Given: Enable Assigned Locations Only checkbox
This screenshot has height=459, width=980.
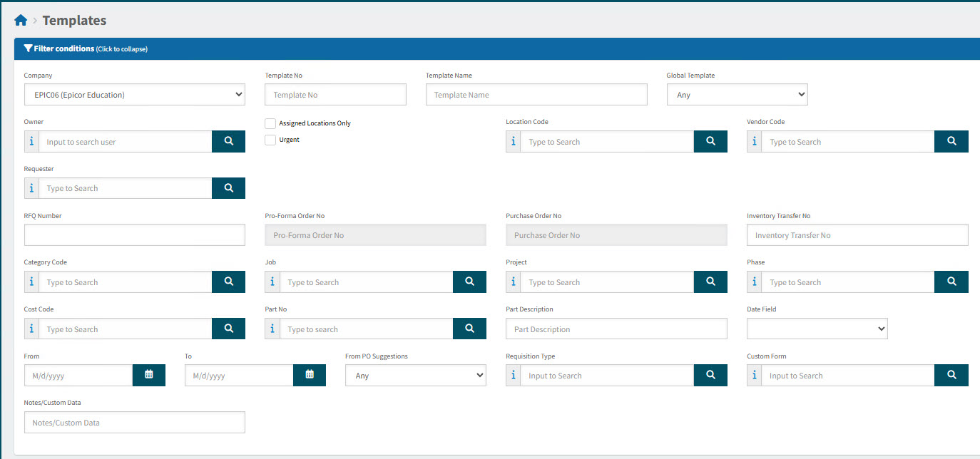Looking at the screenshot, I should pos(270,123).
